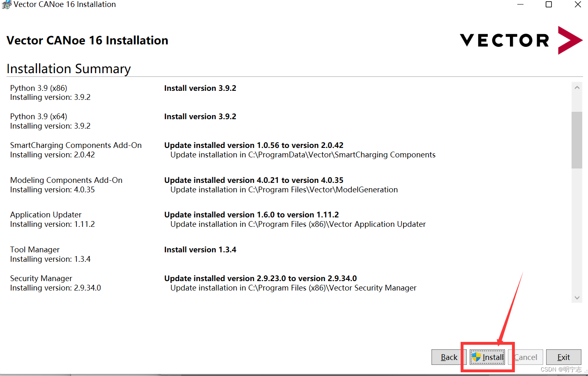Click the scrollbar up arrow

(x=577, y=88)
